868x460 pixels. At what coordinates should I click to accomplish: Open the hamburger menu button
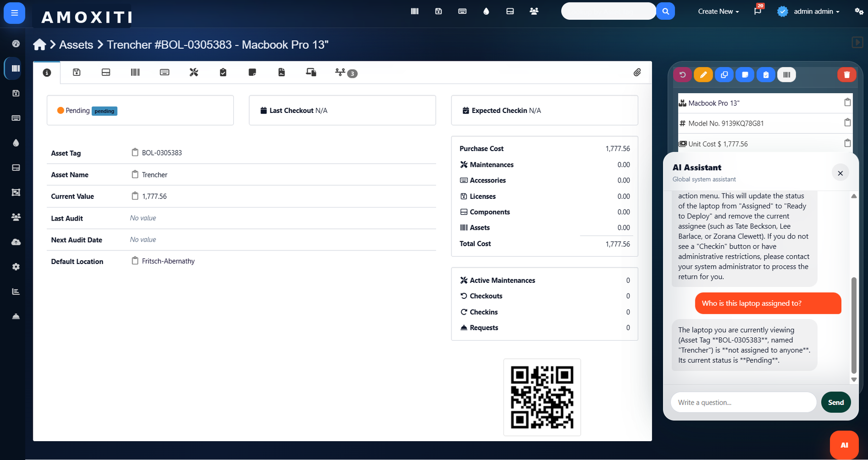[x=14, y=13]
